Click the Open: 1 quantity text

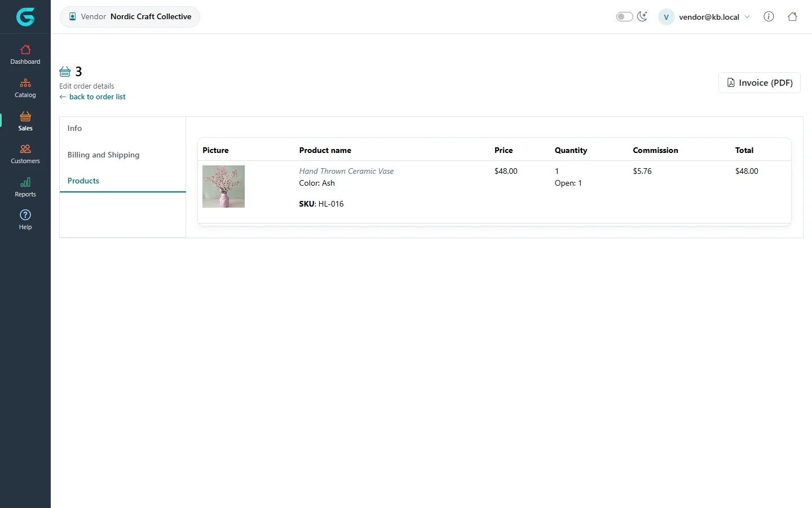tap(568, 183)
